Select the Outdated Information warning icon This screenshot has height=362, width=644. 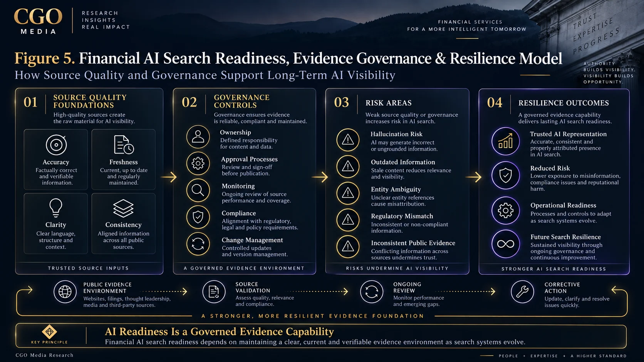[348, 166]
